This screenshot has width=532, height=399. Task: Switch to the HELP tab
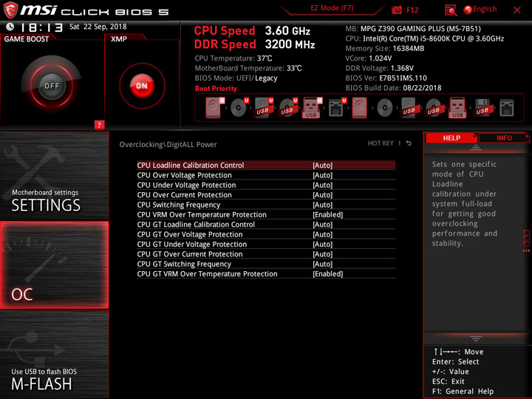tap(451, 138)
